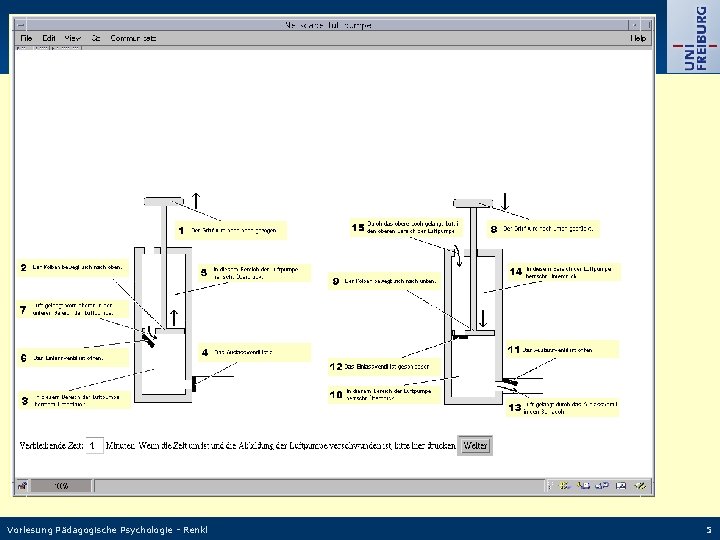Screen dimensions: 720x540
Task: Click the first collapsed toolbar tab
Action: 23,47
